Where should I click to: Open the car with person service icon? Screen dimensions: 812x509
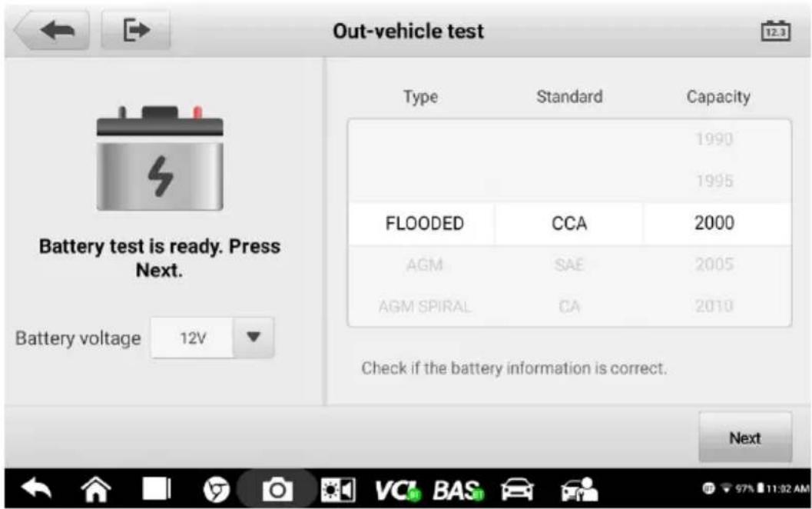[x=579, y=489]
